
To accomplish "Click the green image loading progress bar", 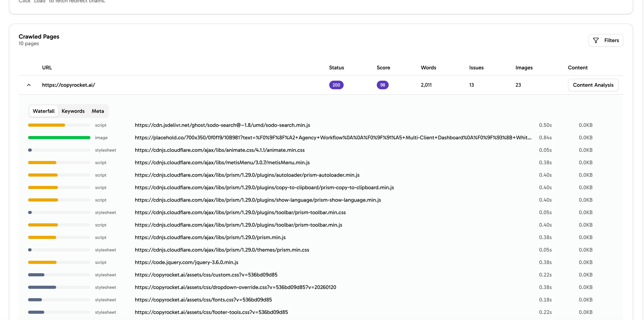I will point(59,138).
